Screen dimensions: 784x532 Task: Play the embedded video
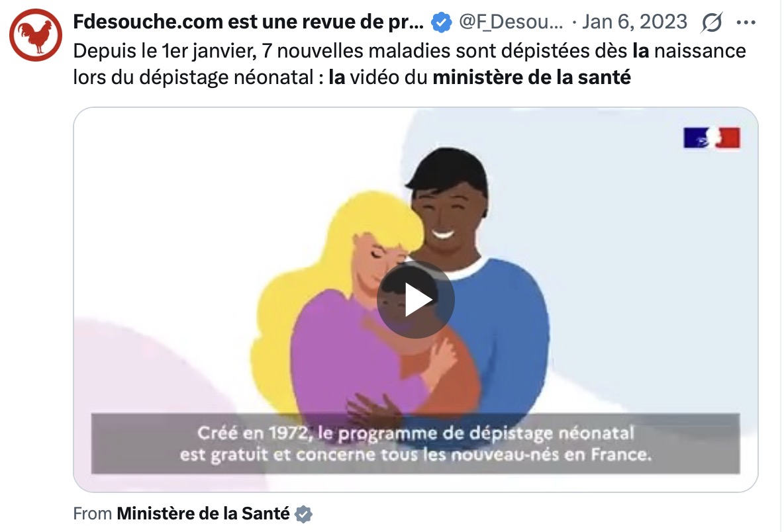[415, 300]
